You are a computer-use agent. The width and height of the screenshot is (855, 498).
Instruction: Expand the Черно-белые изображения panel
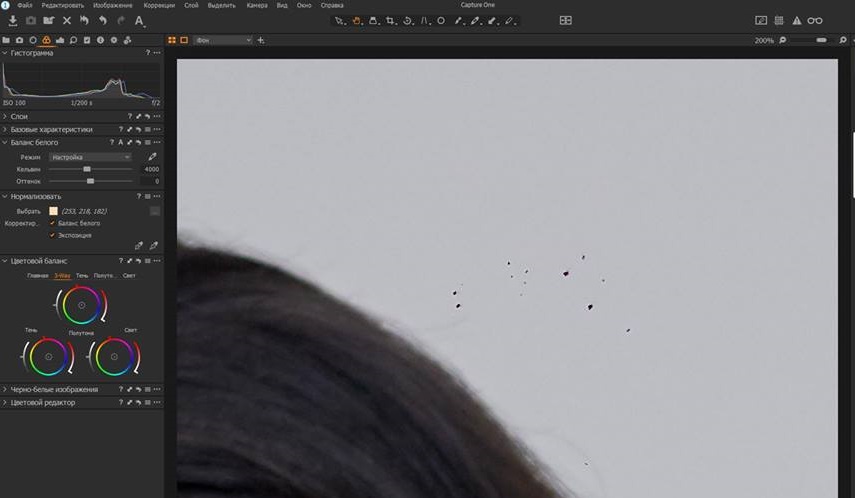click(5, 389)
